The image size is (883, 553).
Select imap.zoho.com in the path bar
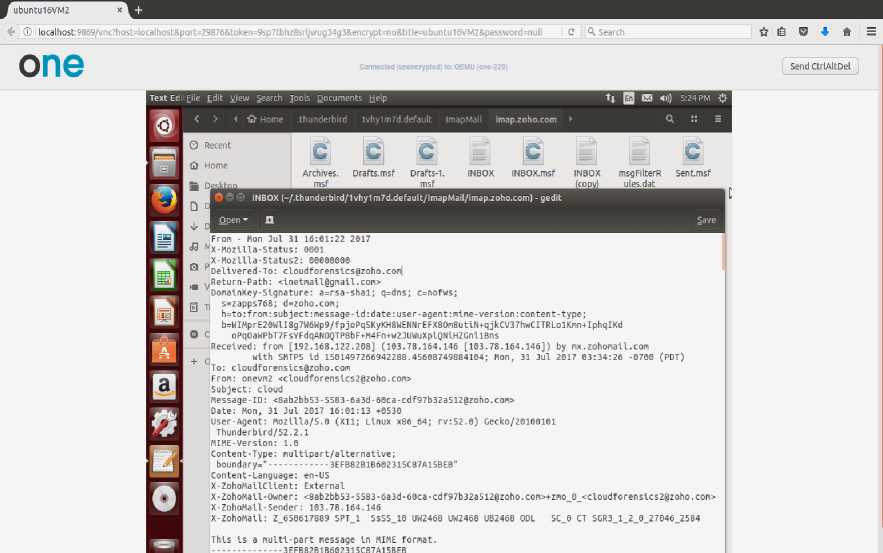(x=526, y=119)
